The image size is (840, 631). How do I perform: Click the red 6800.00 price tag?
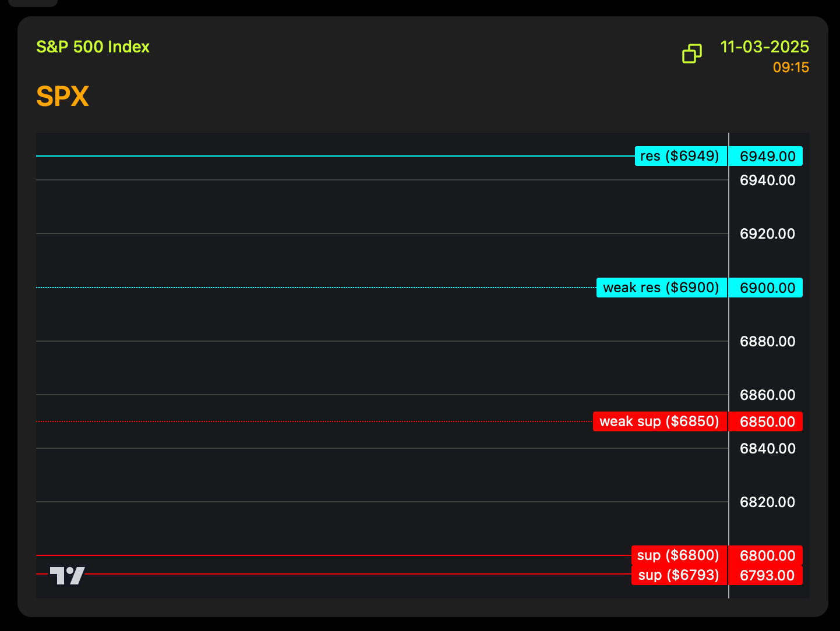(767, 555)
